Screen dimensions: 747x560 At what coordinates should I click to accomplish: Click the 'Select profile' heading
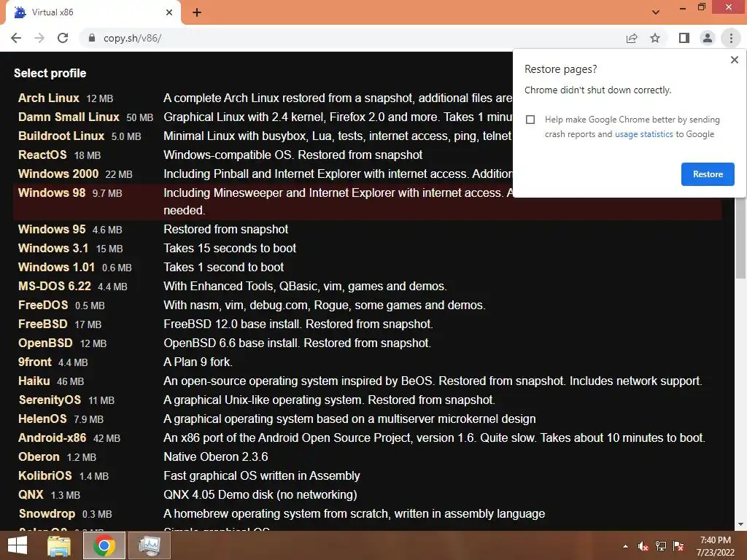(50, 74)
